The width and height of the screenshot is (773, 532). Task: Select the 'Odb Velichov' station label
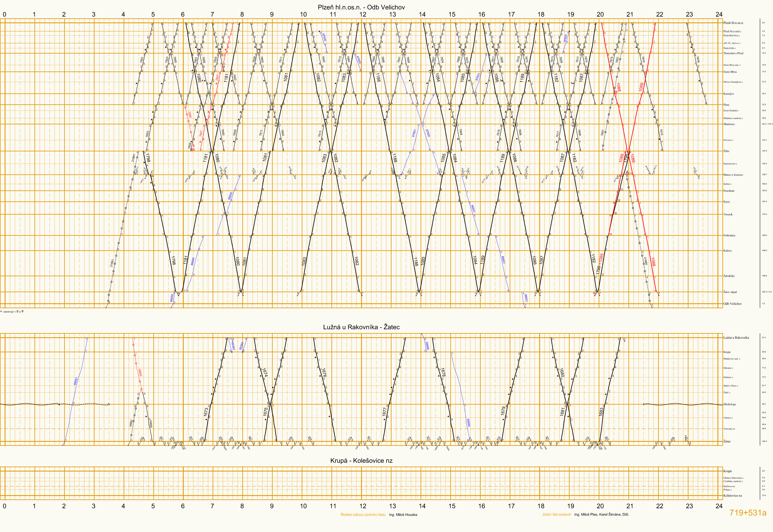coord(732,304)
